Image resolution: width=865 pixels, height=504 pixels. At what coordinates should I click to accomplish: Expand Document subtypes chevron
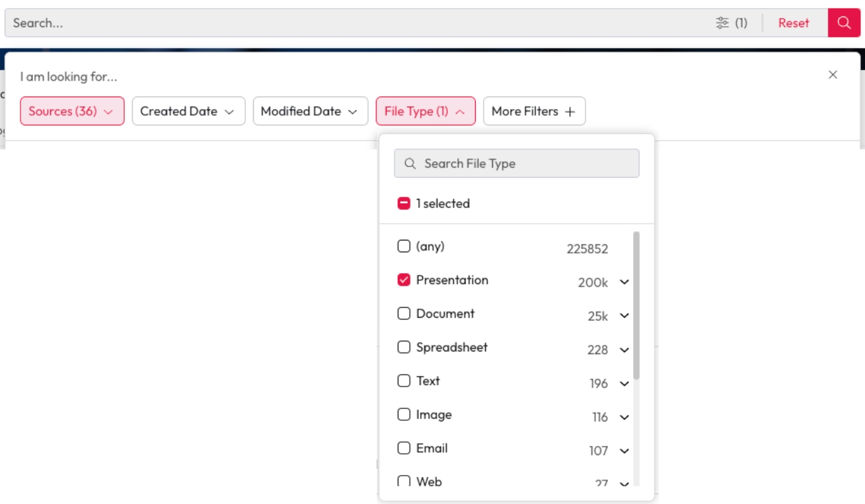(x=624, y=316)
